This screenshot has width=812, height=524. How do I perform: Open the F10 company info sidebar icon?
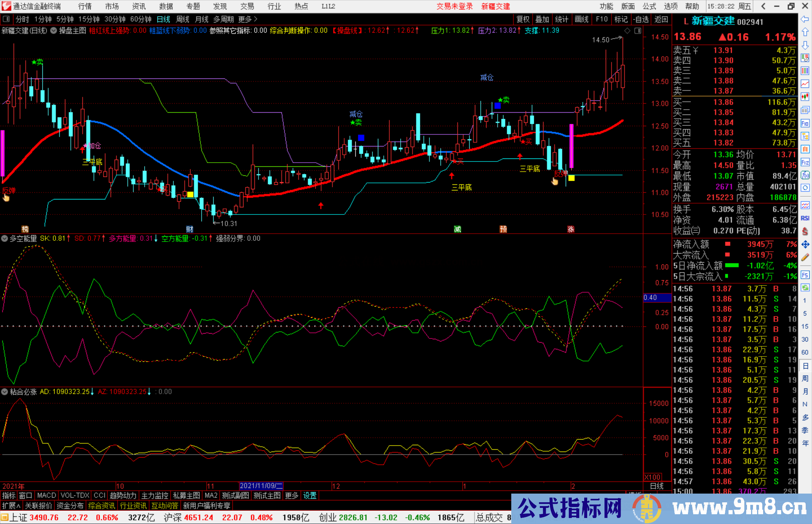(x=805, y=123)
